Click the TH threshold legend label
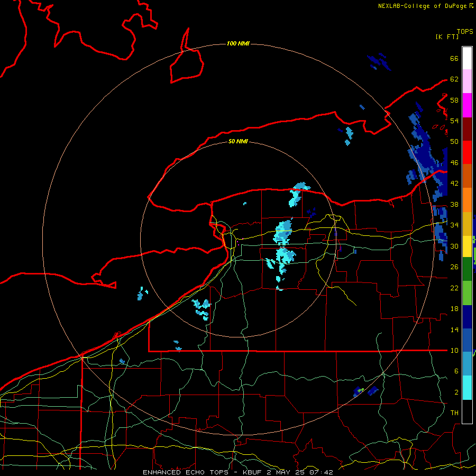476x476 pixels. (454, 413)
